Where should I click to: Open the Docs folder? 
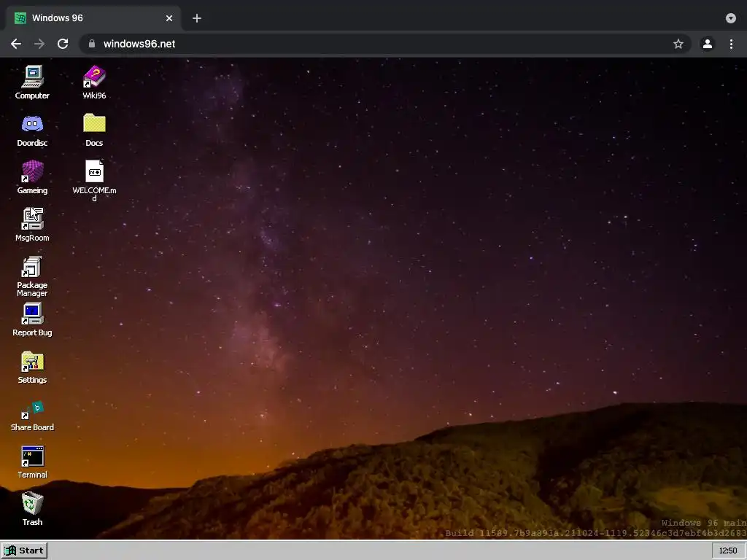94,130
